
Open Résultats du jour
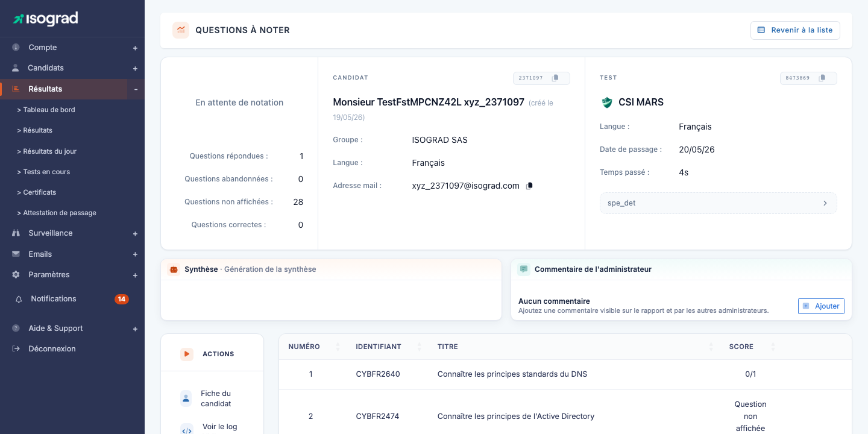point(46,151)
